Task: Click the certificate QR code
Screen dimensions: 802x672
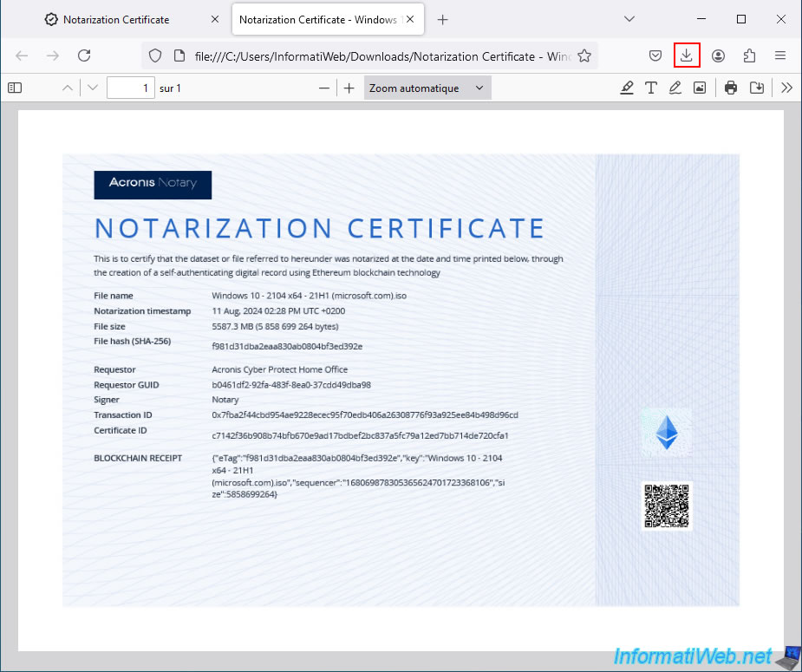Action: point(667,506)
